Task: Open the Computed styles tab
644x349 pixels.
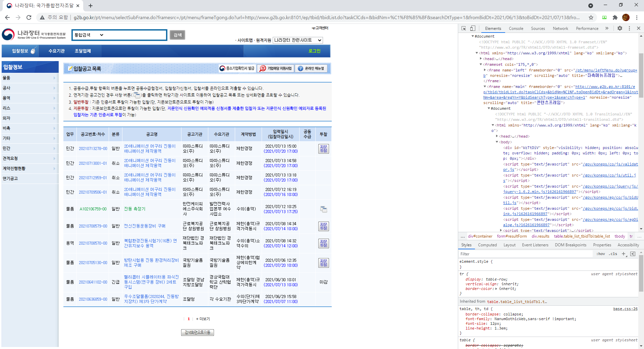Action: 487,245
